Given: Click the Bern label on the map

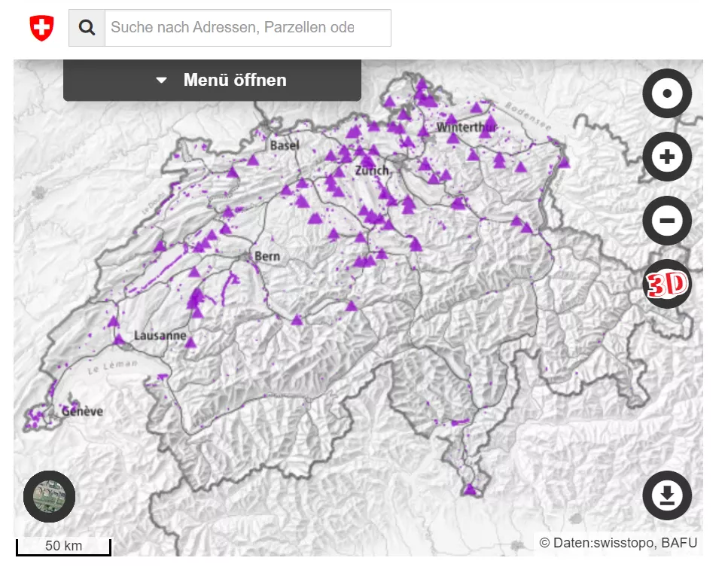Looking at the screenshot, I should point(267,256).
